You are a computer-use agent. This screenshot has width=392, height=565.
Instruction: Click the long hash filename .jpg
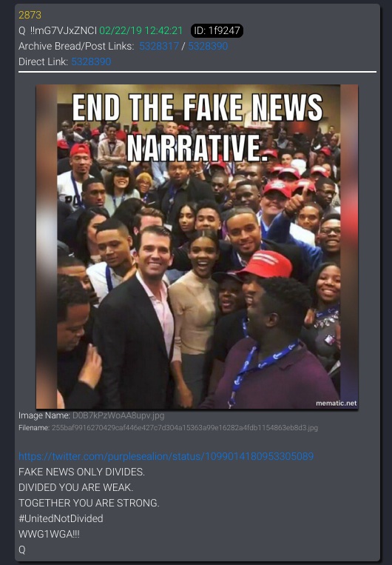tap(185, 428)
